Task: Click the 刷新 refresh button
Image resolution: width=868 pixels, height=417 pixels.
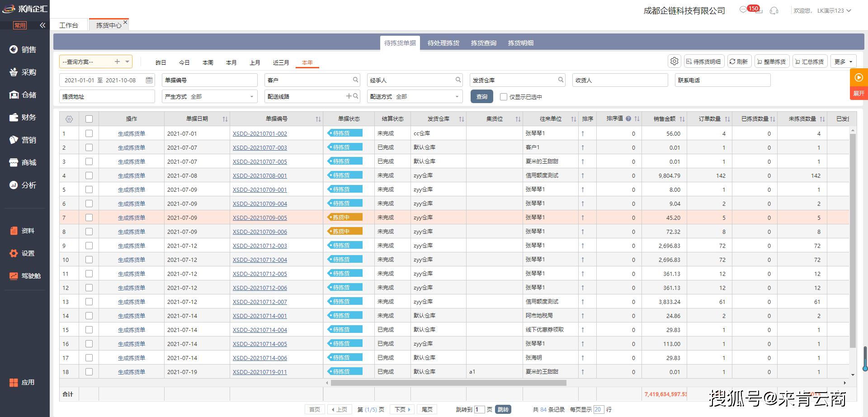Action: point(739,61)
